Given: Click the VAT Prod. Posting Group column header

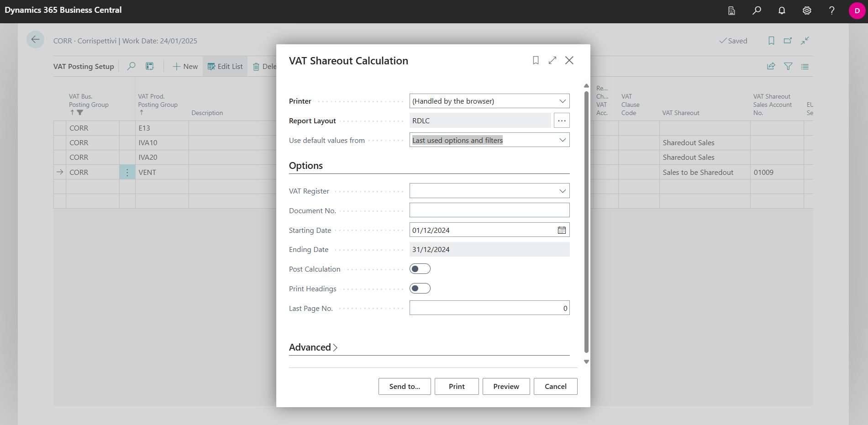Looking at the screenshot, I should coord(158,100).
